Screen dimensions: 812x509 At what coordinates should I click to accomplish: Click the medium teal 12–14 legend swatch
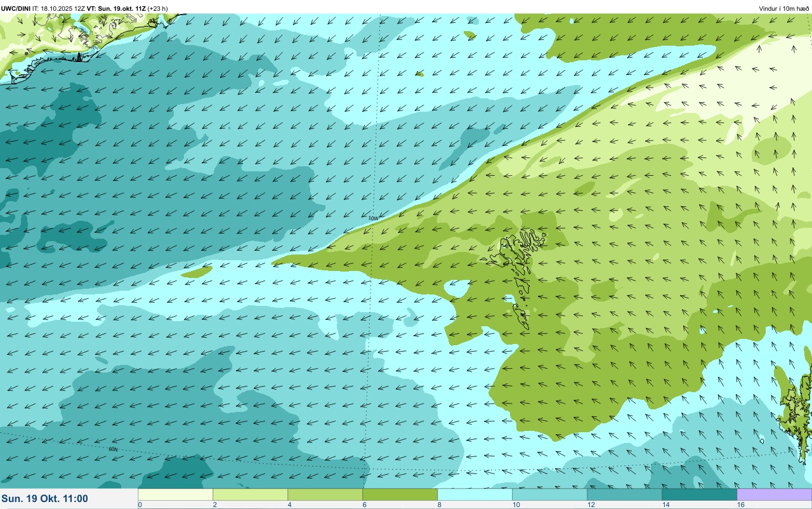coord(625,494)
